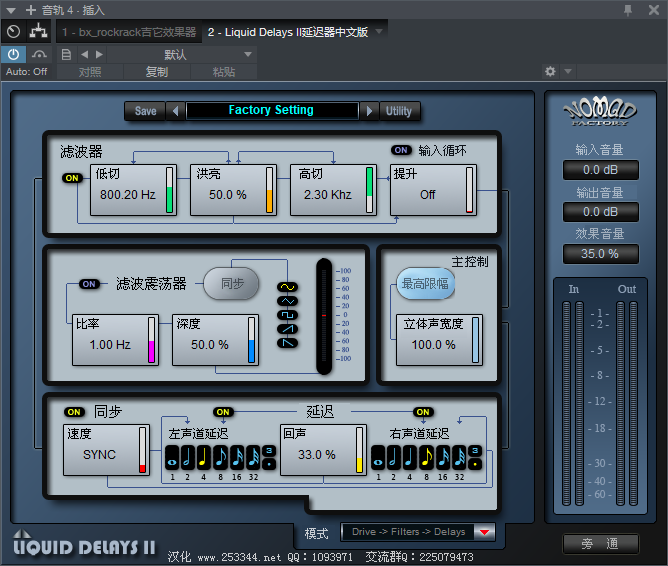Switch to bx_rockrack insert tab
Screen dimensions: 668x566
point(129,32)
